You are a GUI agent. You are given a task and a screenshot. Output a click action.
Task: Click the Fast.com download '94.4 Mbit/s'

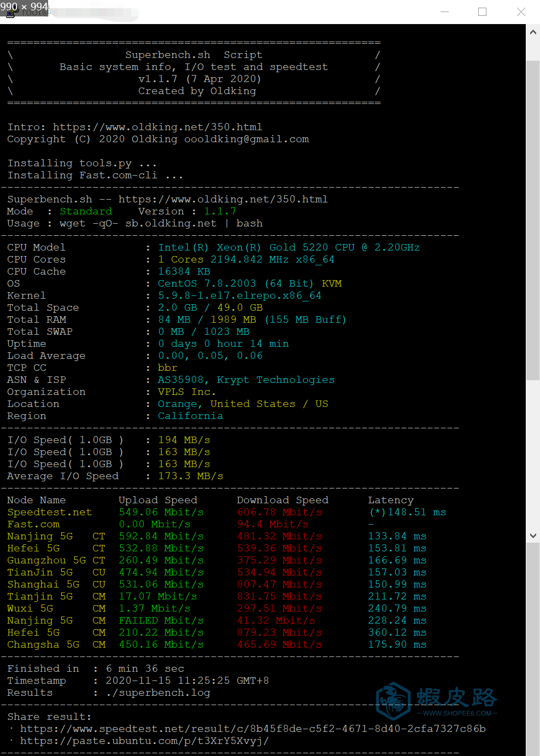(273, 524)
